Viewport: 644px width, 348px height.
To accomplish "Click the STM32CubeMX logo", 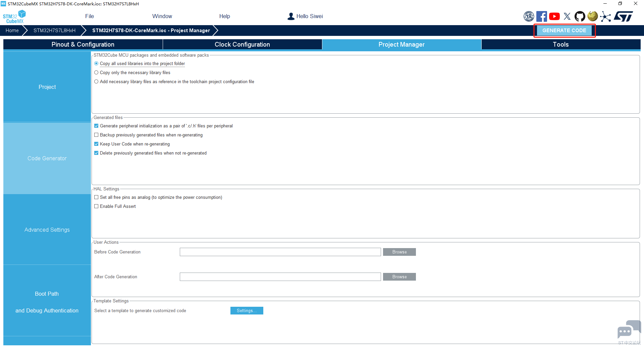I will point(14,16).
